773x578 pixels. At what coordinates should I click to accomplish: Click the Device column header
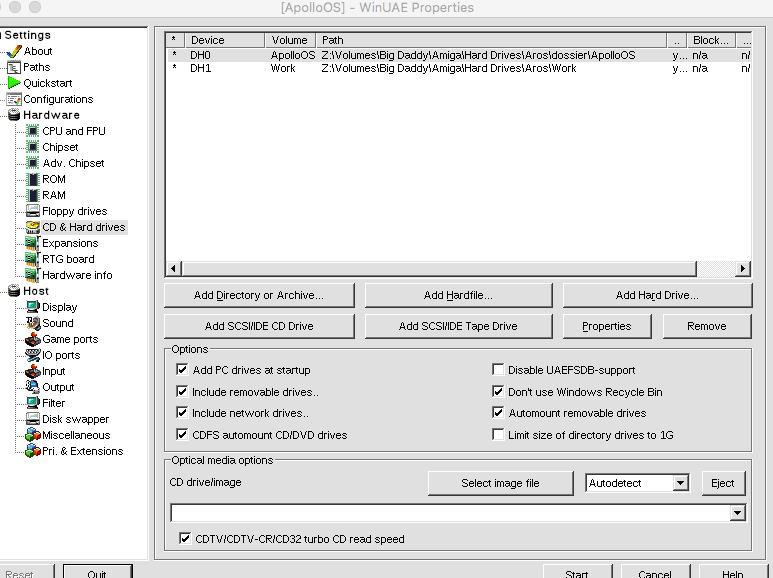tap(225, 40)
